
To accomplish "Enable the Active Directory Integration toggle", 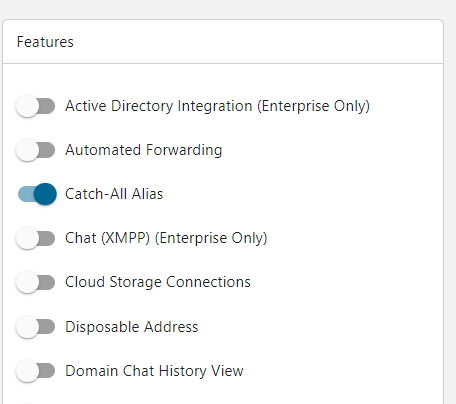I will [36, 106].
